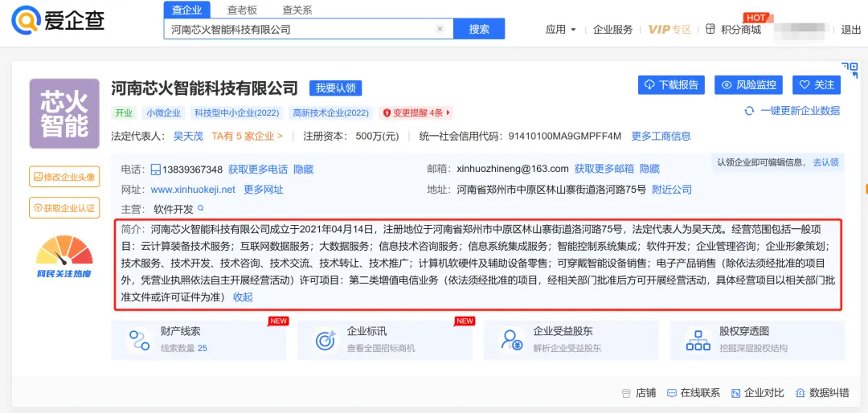This screenshot has height=413, width=868.
Task: Click the 数据纠错 correction icon
Action: [800, 393]
